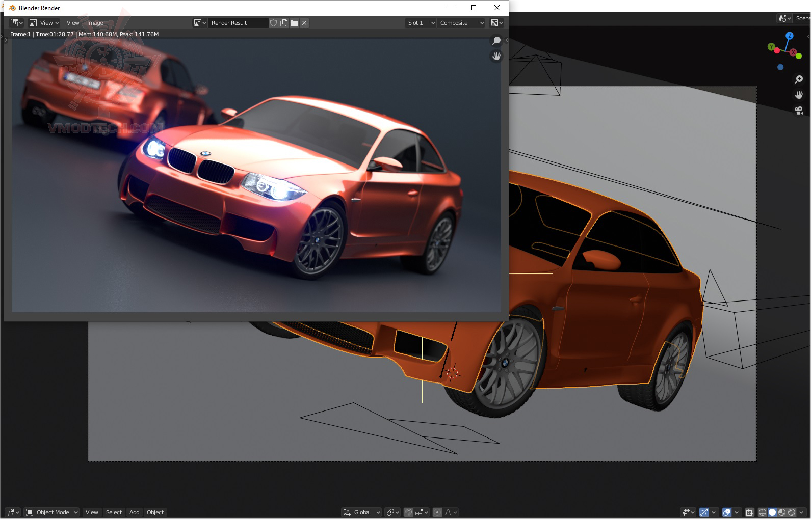Click the open image folder icon
The height and width of the screenshot is (520, 812).
(294, 23)
